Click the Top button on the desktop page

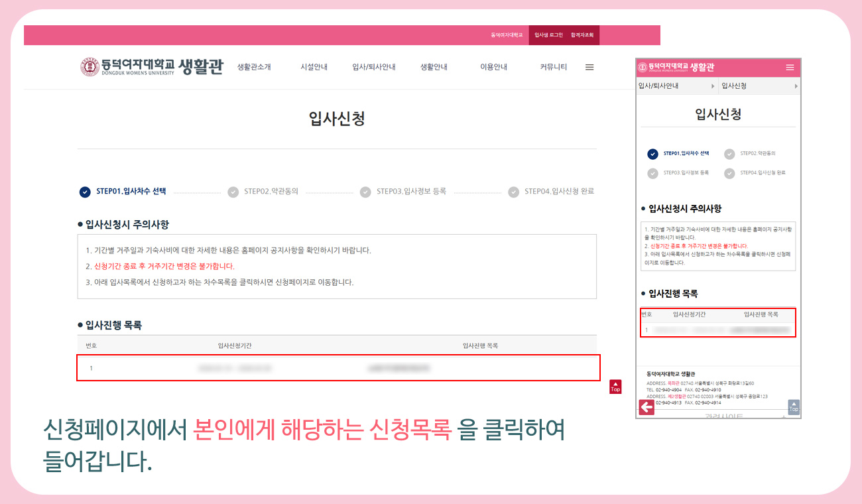coord(615,387)
